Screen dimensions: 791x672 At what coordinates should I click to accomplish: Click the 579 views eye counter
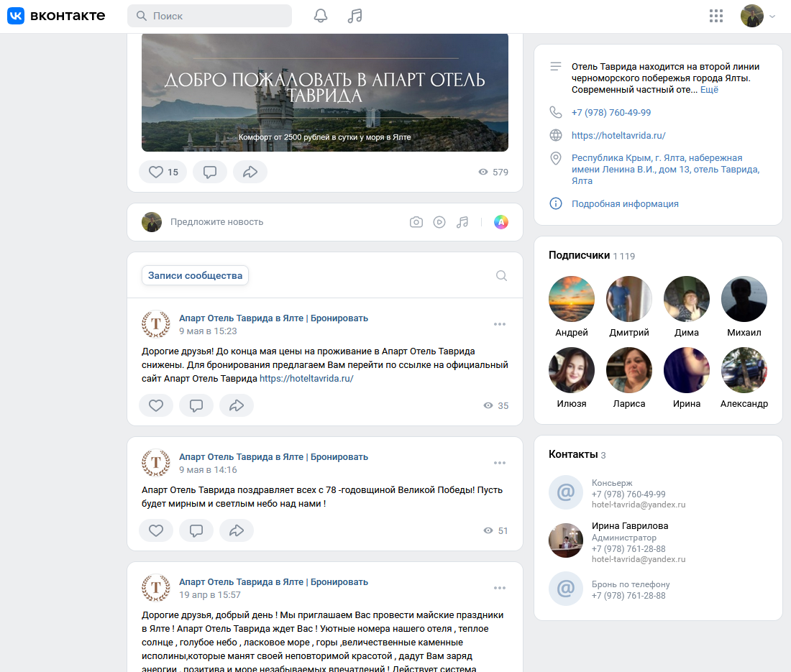[493, 172]
